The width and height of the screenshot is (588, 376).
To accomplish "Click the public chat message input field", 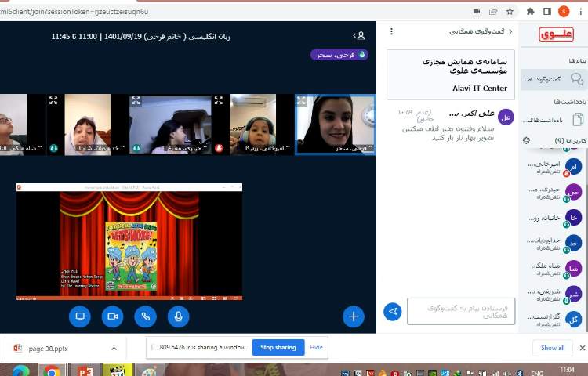I will tap(461, 311).
